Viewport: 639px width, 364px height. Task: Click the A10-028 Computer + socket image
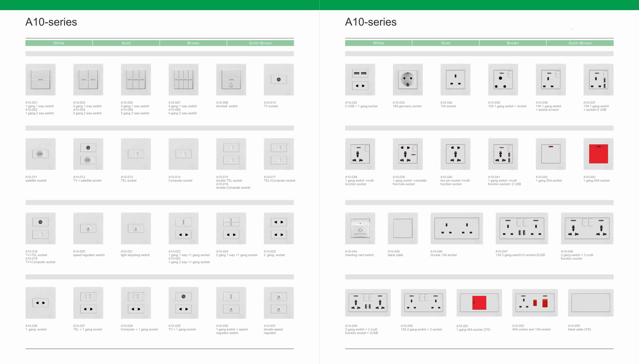136,303
